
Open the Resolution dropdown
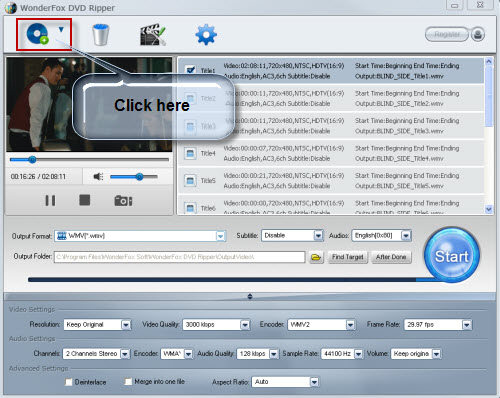[x=126, y=325]
